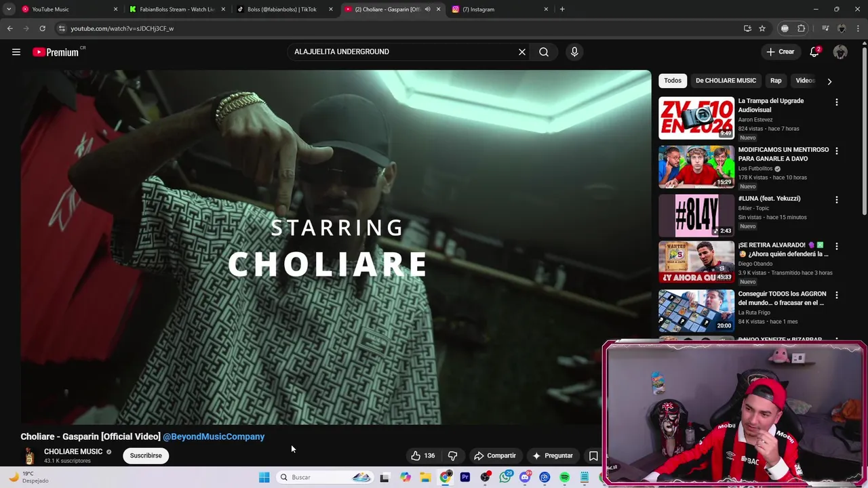The image size is (868, 488).
Task: Open AdBlock extension icon
Action: coord(785,28)
